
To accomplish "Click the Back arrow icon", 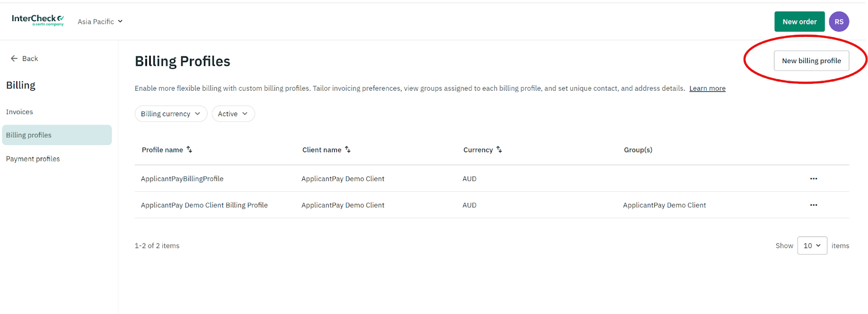I will (14, 59).
